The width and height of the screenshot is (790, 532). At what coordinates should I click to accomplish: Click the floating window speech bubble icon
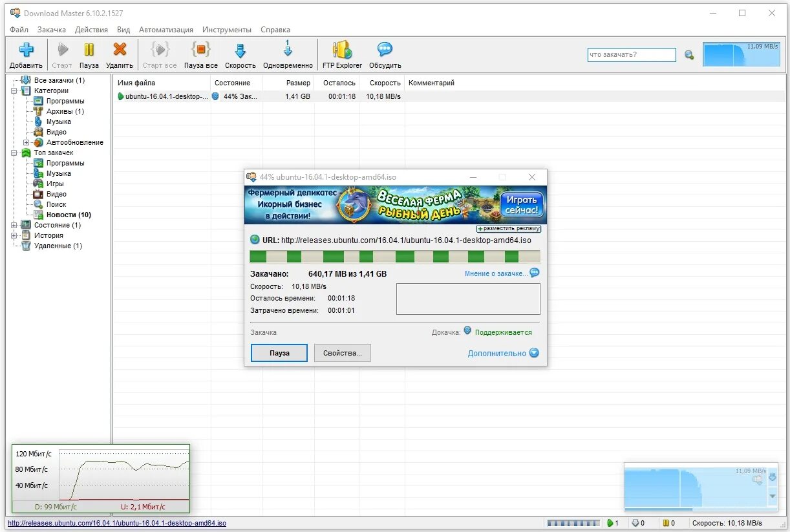[x=758, y=480]
